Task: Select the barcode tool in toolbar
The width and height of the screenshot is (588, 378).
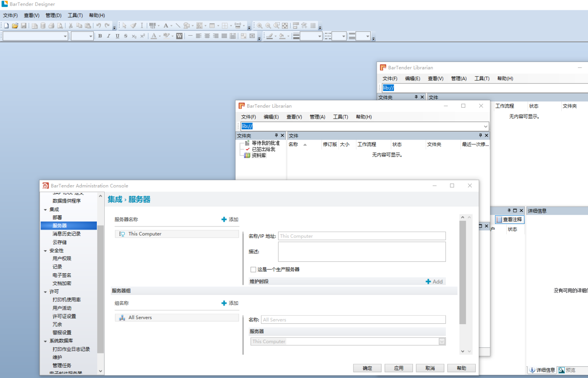Action: click(x=152, y=26)
